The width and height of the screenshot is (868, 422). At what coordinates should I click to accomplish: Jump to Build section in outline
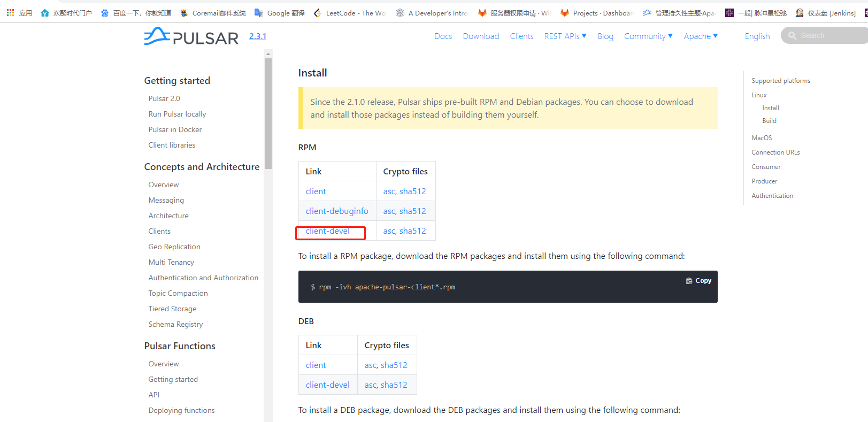coord(769,121)
